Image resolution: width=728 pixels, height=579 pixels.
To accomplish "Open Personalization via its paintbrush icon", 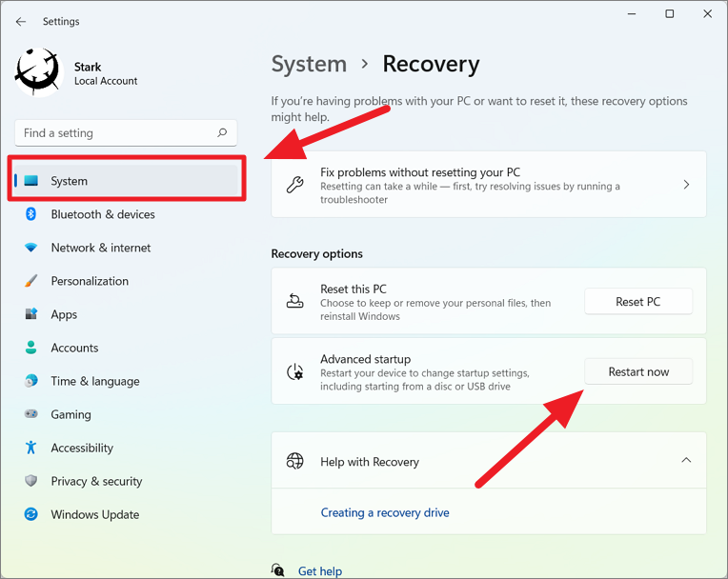I will (31, 281).
